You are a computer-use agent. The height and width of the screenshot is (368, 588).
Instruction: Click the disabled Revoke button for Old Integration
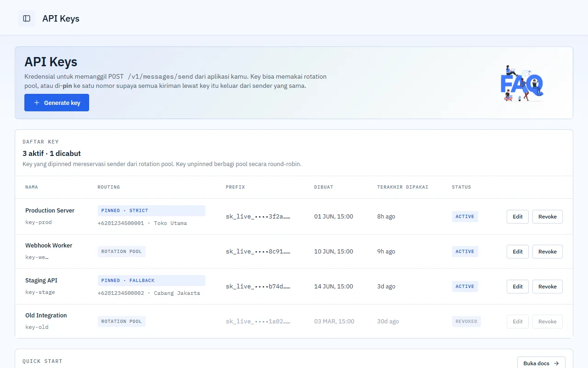point(548,322)
